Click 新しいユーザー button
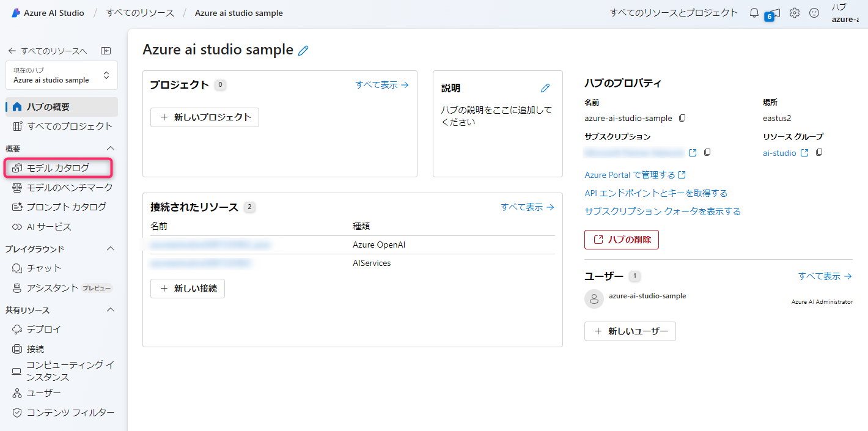This screenshot has width=868, height=431. 630,331
